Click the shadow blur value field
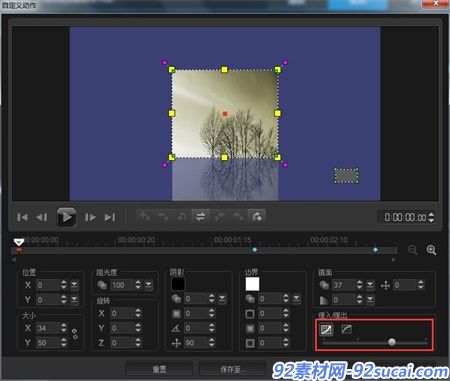Viewport: 450px width, 381px height. coord(196,313)
